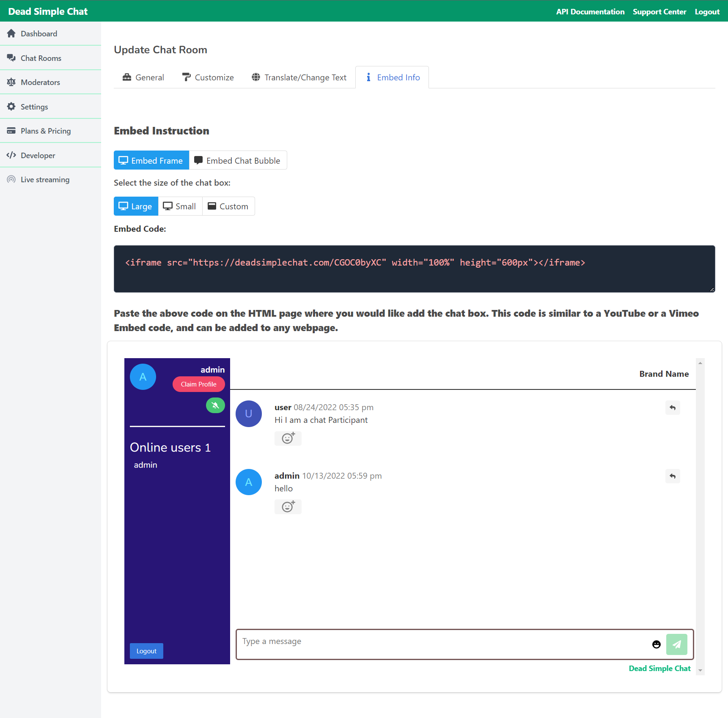
Task: Open the emoji picker in message box
Action: click(x=657, y=644)
